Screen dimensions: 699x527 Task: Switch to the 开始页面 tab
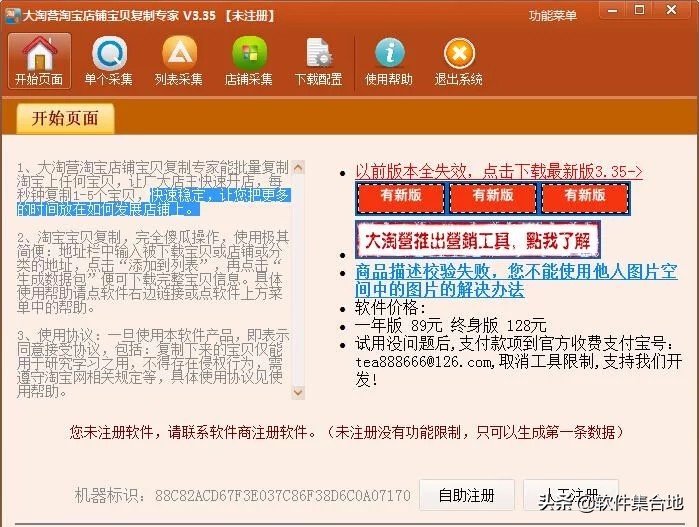(65, 119)
